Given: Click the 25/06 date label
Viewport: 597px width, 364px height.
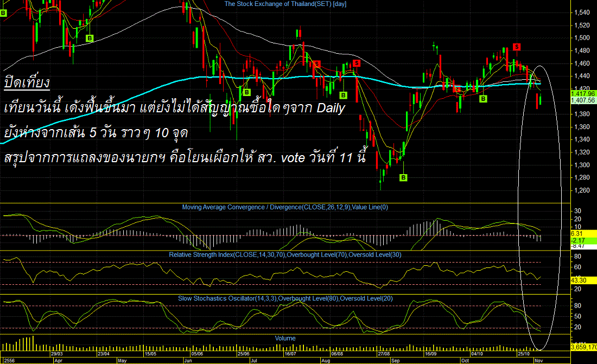Looking at the screenshot, I should point(244,354).
